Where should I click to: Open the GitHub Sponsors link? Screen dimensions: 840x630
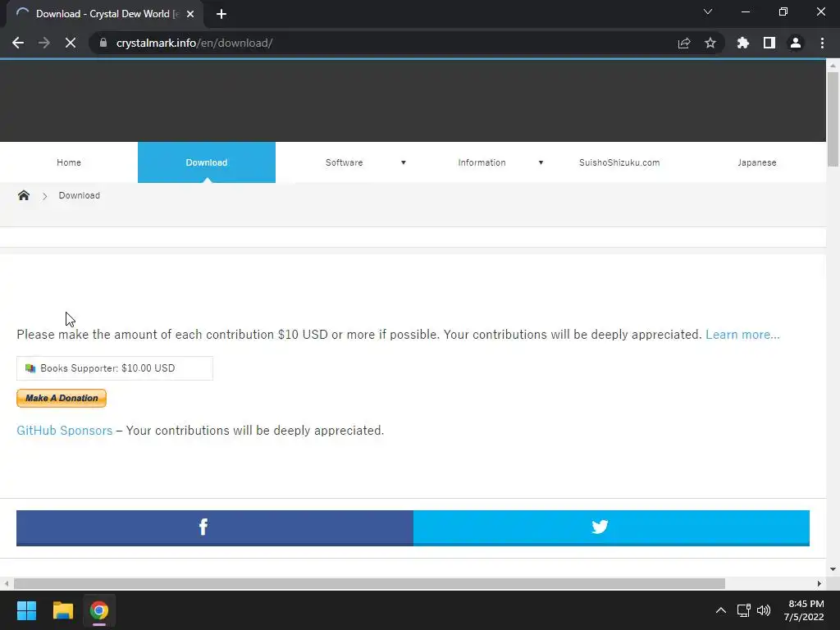click(64, 430)
